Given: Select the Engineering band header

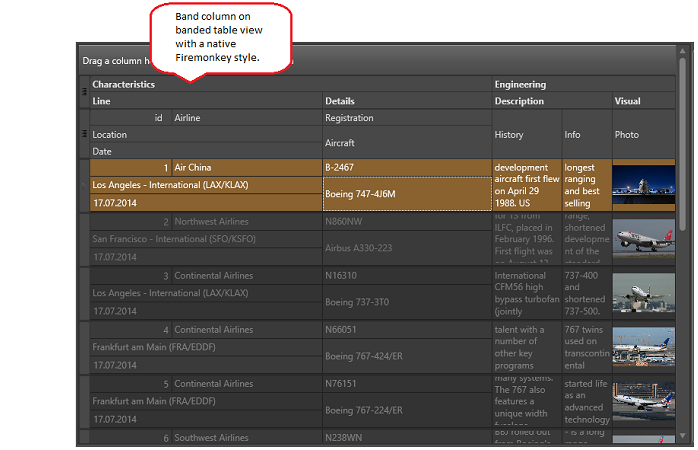Looking at the screenshot, I should click(584, 85).
